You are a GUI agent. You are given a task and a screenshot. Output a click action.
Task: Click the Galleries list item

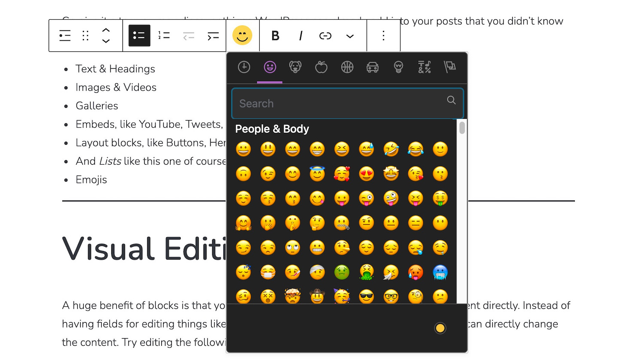(x=97, y=106)
